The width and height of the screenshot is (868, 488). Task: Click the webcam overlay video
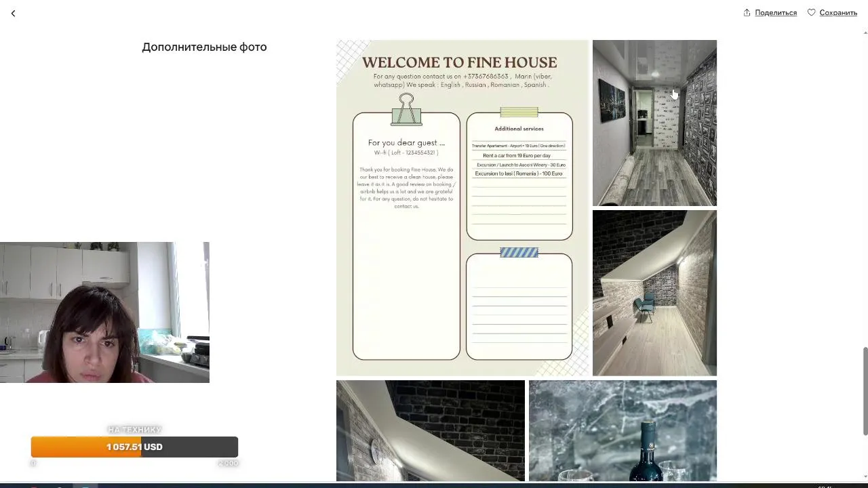point(104,312)
